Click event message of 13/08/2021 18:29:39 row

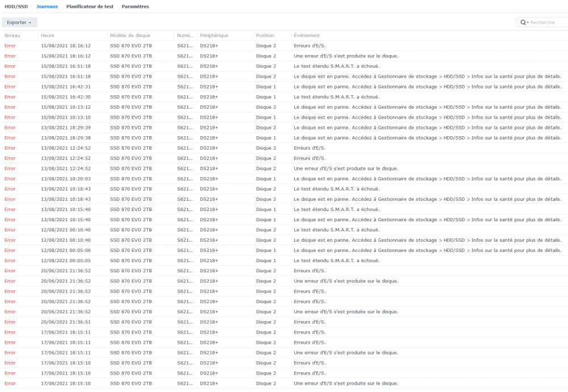[x=428, y=128]
